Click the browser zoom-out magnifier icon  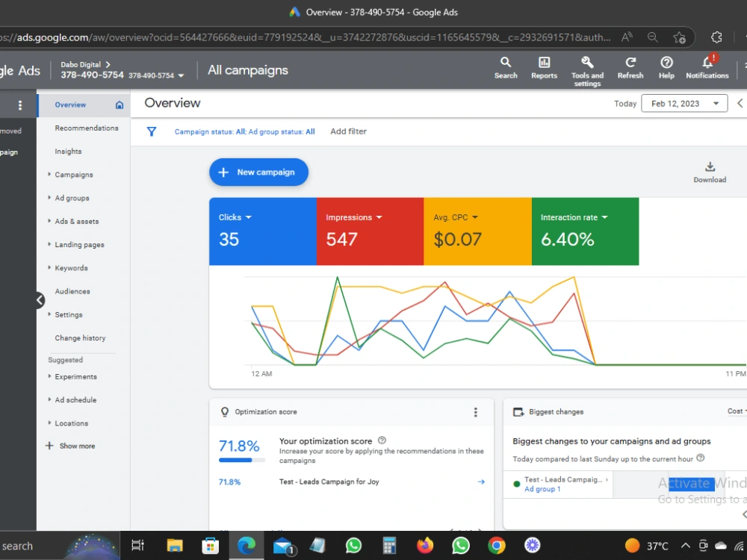click(x=653, y=37)
